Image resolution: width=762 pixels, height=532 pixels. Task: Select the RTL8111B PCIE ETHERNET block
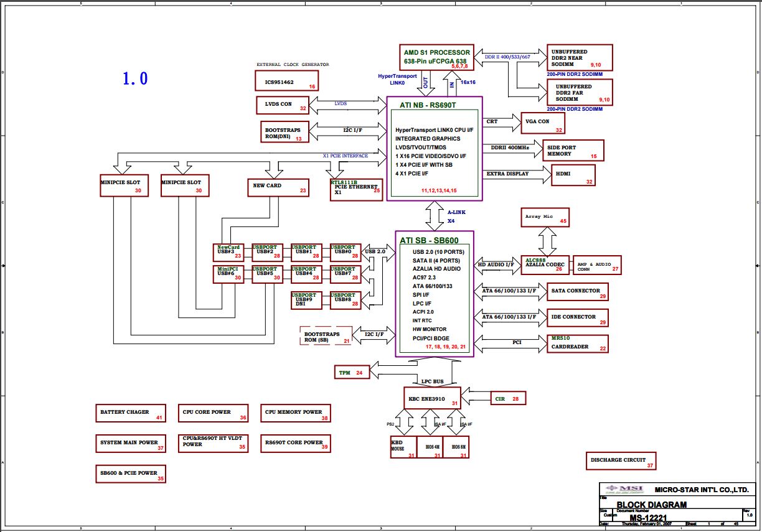click(356, 190)
